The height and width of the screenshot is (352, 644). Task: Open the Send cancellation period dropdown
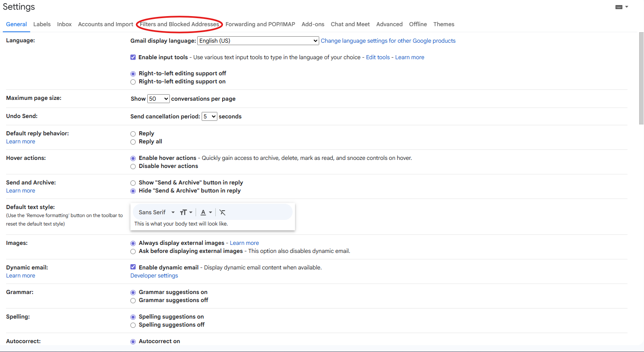(209, 116)
